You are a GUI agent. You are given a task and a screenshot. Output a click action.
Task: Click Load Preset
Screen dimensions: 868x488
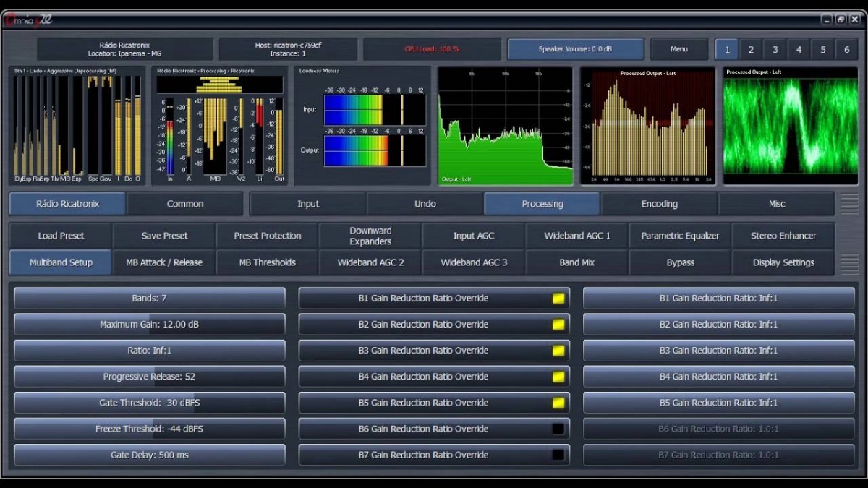pyautogui.click(x=61, y=236)
